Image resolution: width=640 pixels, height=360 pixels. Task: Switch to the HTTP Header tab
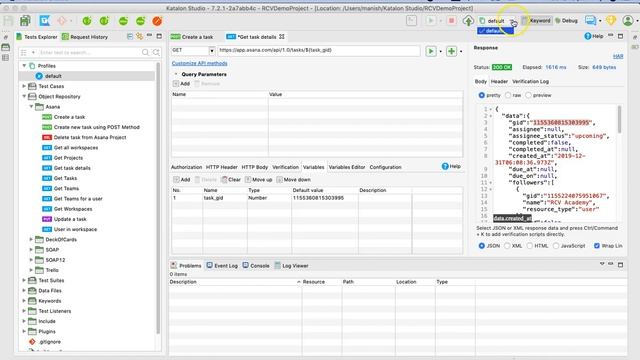point(222,167)
